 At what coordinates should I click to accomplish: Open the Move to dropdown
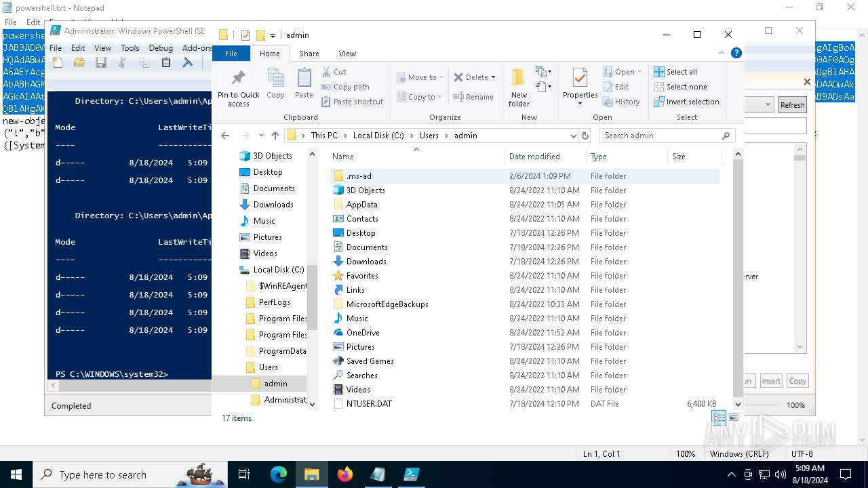click(420, 77)
